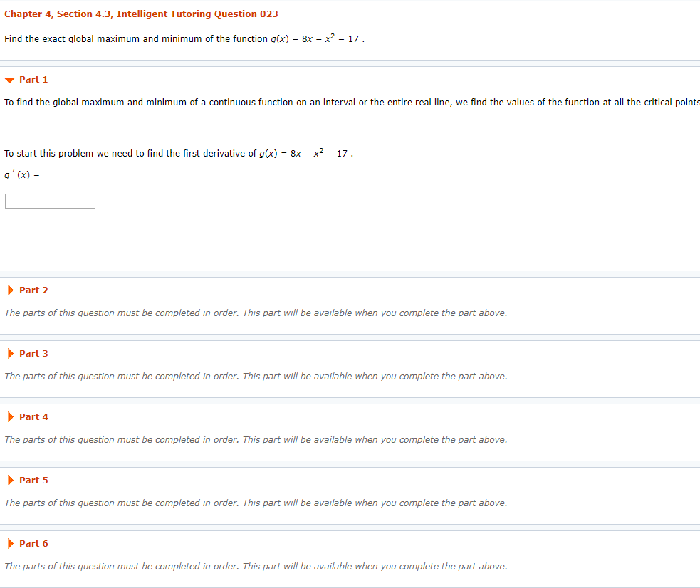Click the right-facing arrow beside Part 2

pyautogui.click(x=9, y=290)
